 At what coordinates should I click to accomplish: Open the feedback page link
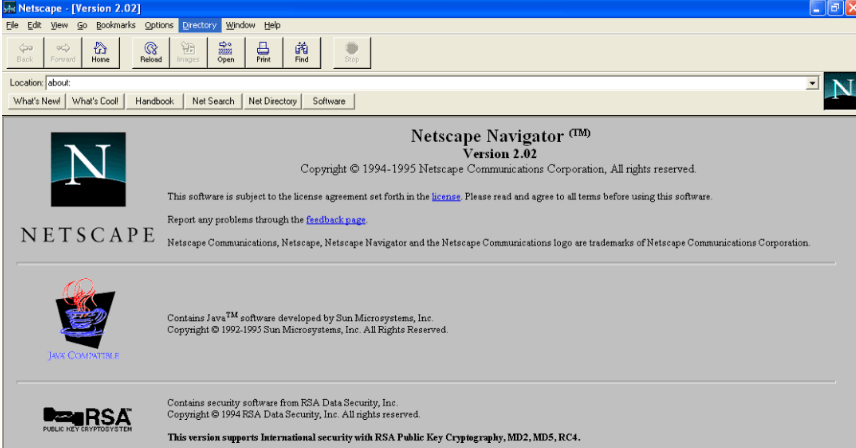pos(336,219)
